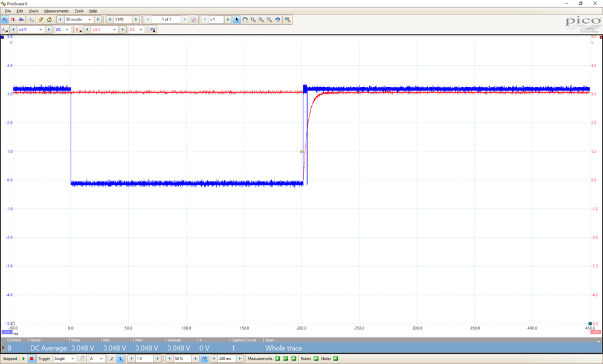Select the marquee zoom tool

coord(253,19)
